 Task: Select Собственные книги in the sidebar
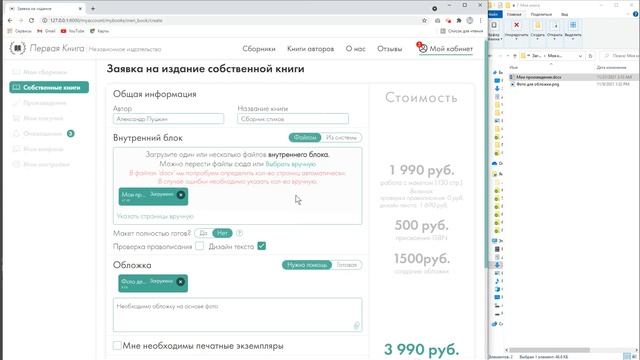coord(49,87)
